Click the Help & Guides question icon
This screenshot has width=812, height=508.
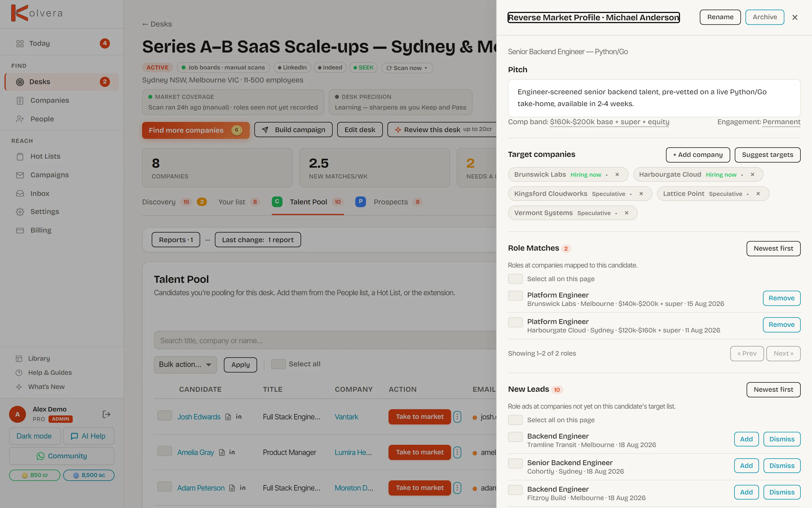[x=19, y=373]
